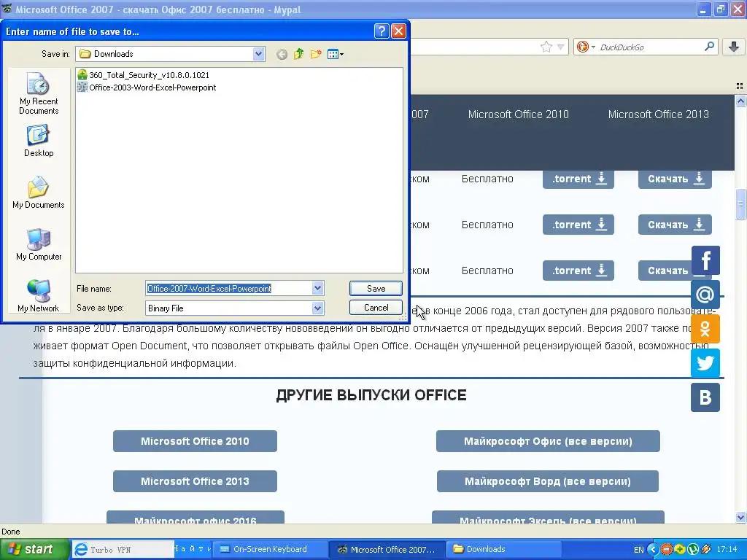Click the EN language indicator
The width and height of the screenshot is (747, 560).
pos(639,550)
